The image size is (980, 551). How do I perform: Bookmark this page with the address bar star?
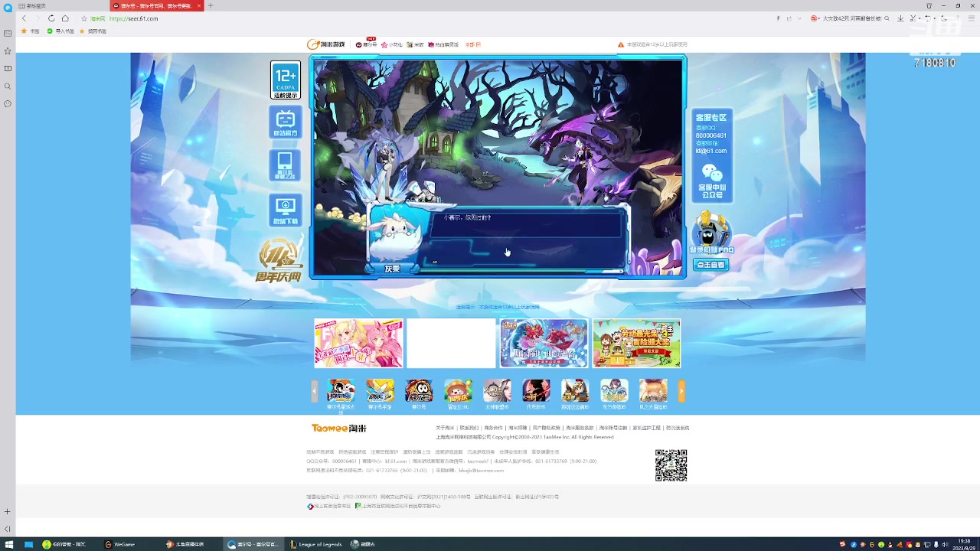(84, 18)
